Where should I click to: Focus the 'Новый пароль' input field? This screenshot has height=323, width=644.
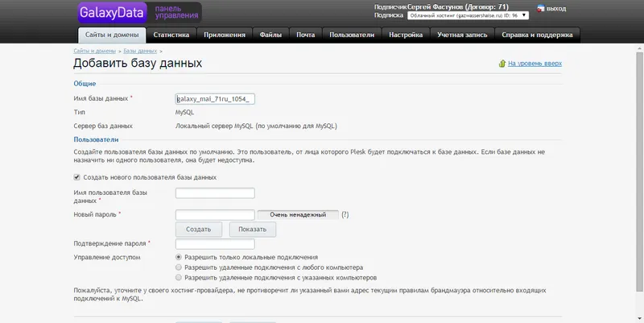coord(215,215)
